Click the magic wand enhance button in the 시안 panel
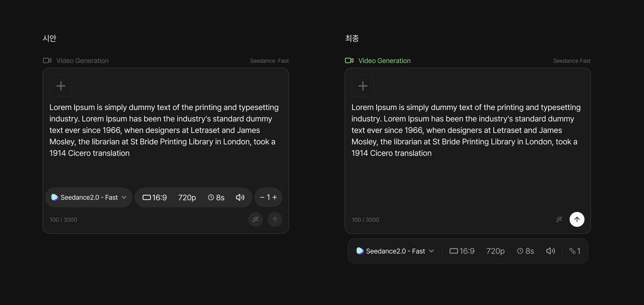 (256, 220)
